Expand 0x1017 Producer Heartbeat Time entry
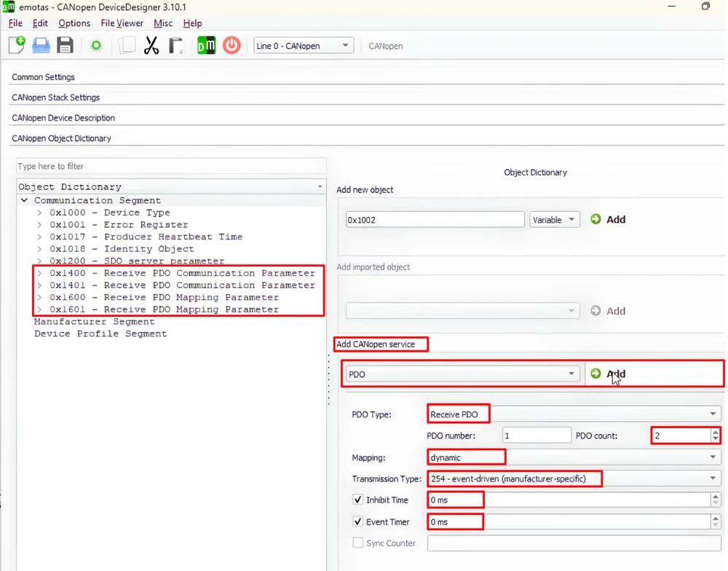 [x=39, y=237]
